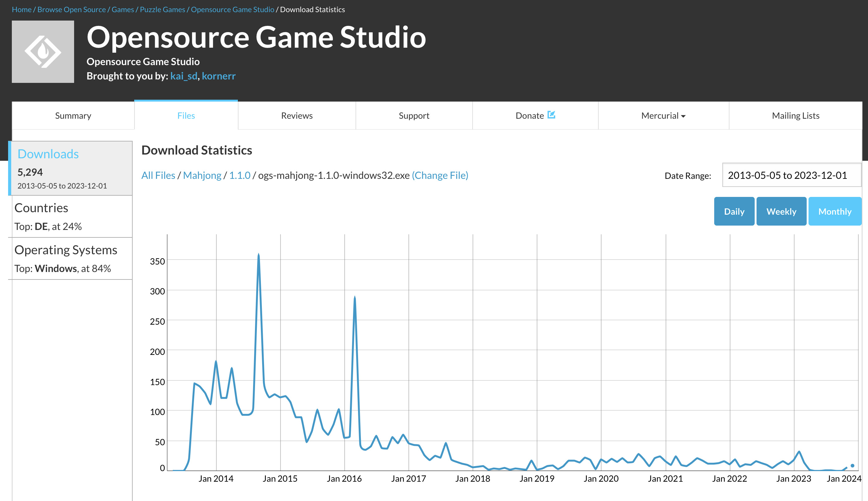Open the Reviews tab
This screenshot has width=868, height=501.
click(x=296, y=116)
